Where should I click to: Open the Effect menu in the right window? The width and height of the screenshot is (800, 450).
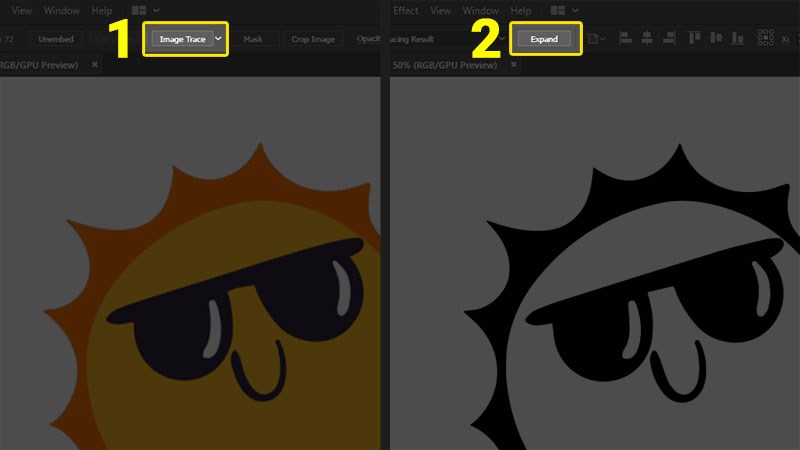pyautogui.click(x=406, y=10)
